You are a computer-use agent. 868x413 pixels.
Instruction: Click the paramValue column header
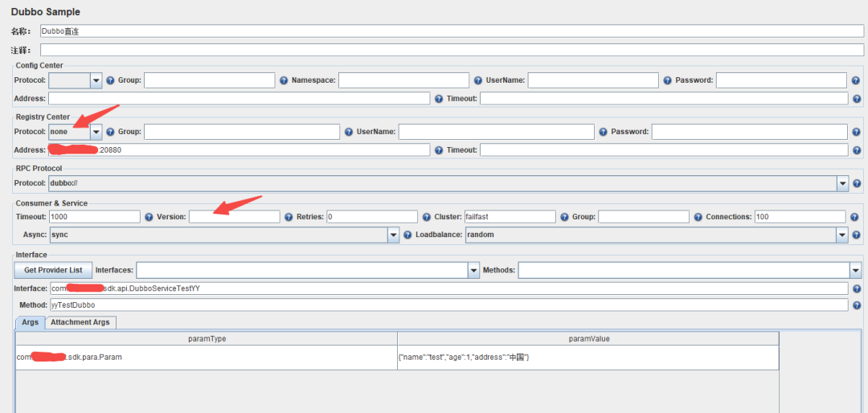(x=588, y=339)
